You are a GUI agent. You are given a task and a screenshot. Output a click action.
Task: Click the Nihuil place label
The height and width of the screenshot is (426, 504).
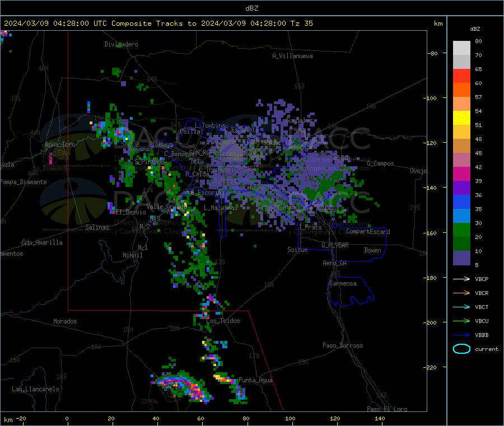132,255
